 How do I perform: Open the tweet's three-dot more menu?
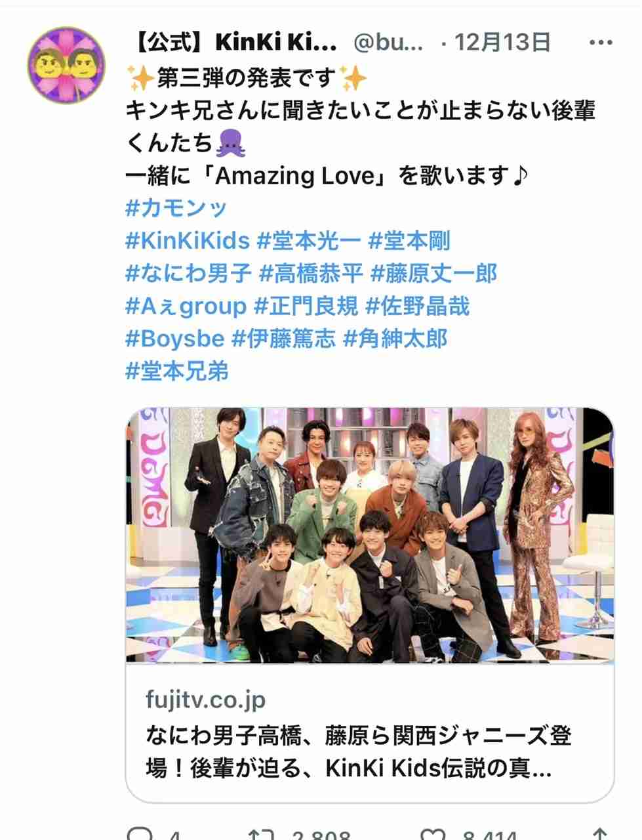[601, 43]
